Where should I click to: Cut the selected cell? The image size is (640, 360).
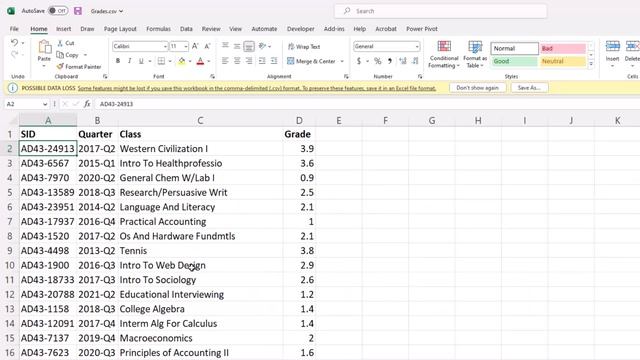pyautogui.click(x=66, y=43)
